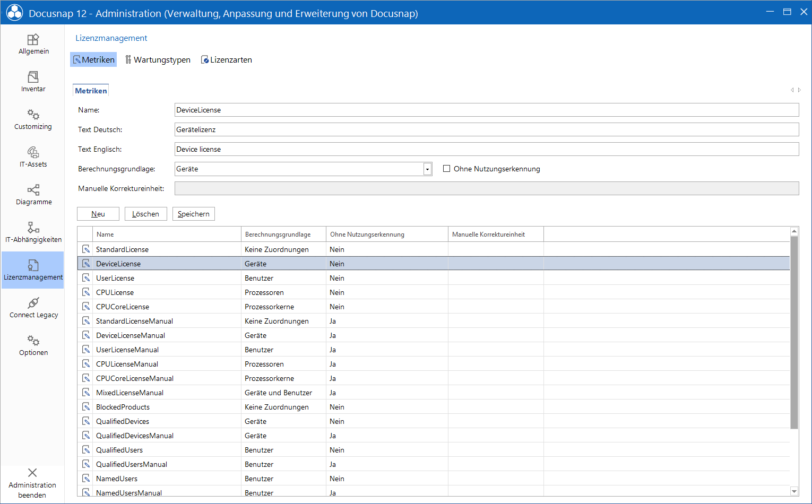Sort by Berechnungsgrundlage column header
812x504 pixels.
[283, 234]
